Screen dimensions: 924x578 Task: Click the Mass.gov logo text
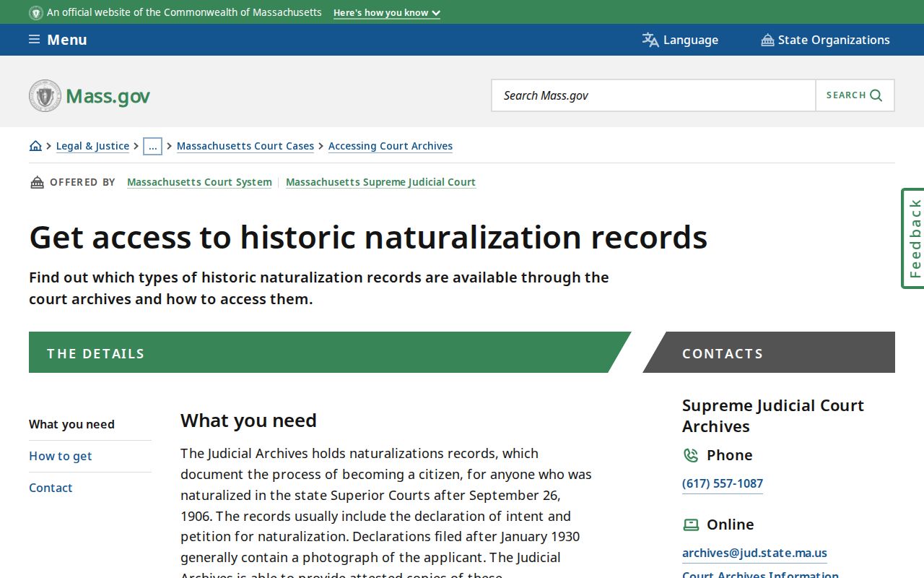[x=108, y=96]
